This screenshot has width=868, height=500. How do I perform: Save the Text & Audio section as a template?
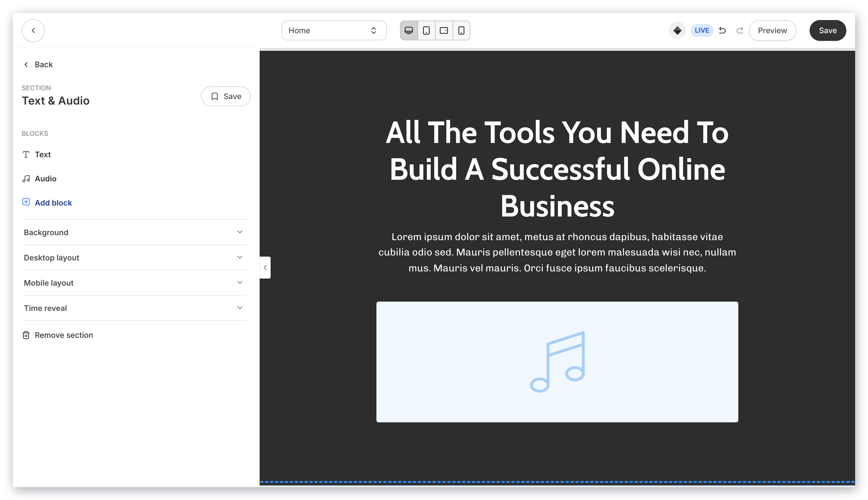tap(225, 96)
